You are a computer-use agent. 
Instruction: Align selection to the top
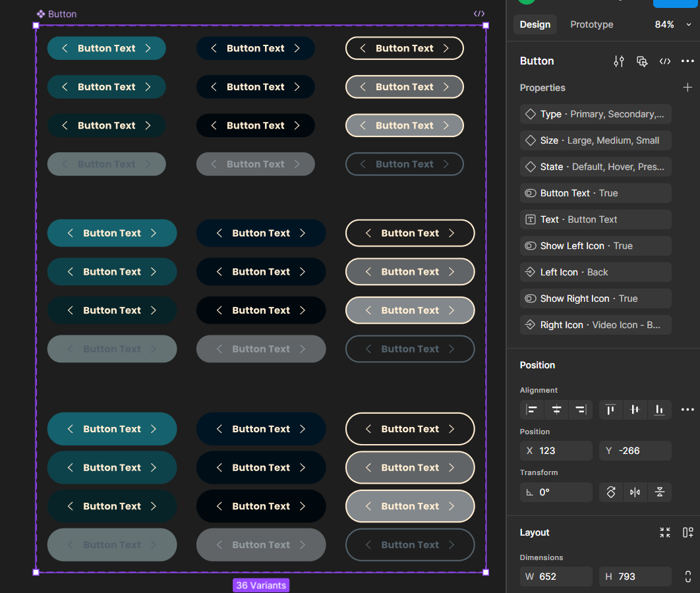coord(610,410)
